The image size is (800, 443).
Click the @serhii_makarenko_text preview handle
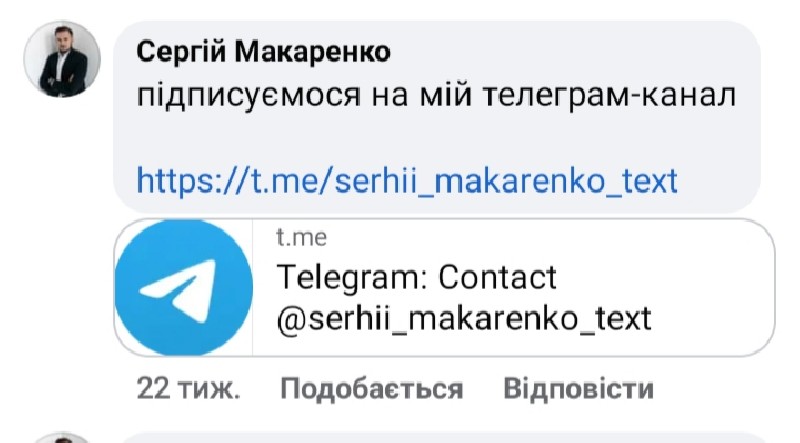click(x=463, y=318)
